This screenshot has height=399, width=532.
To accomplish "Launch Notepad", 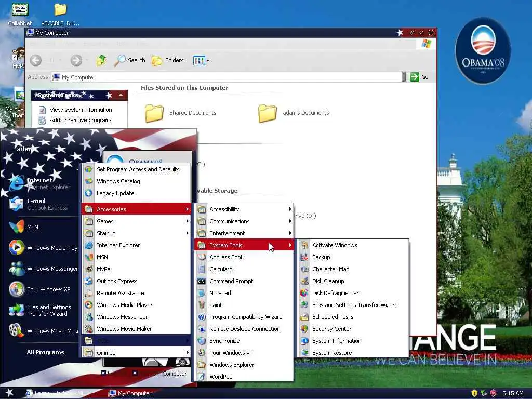I will point(244,293).
